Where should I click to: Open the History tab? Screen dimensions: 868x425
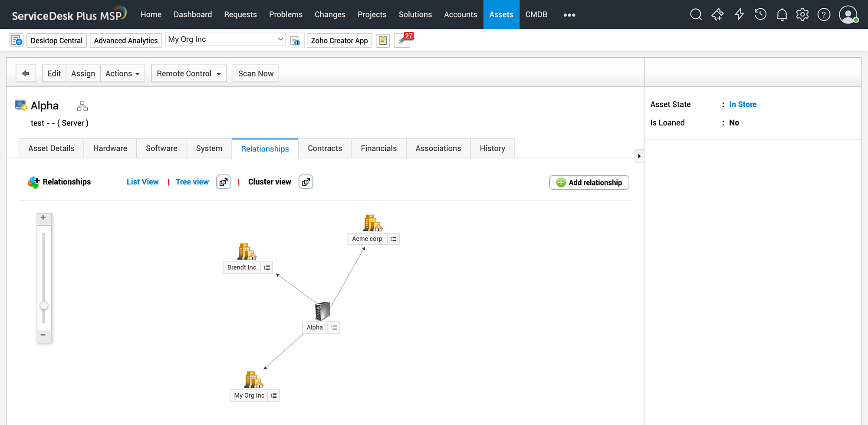493,148
